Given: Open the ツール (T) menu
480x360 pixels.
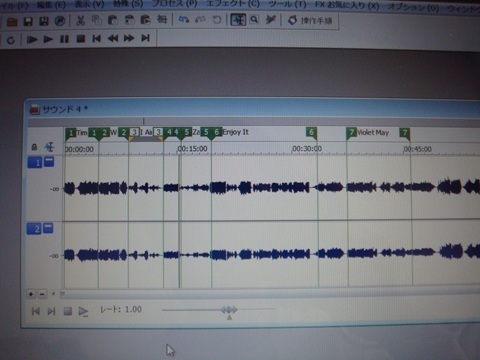Looking at the screenshot, I should click(287, 4).
